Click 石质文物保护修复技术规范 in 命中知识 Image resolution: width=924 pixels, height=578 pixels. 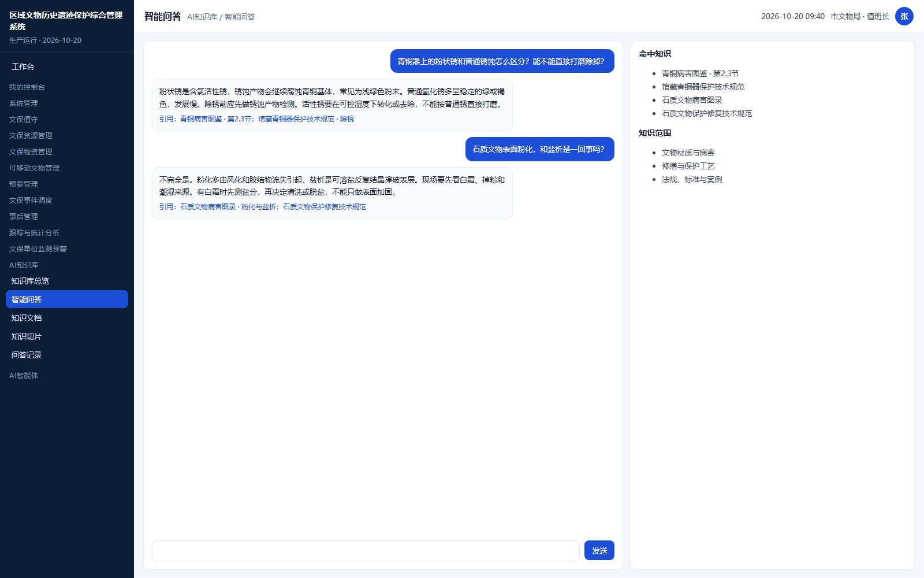[707, 113]
